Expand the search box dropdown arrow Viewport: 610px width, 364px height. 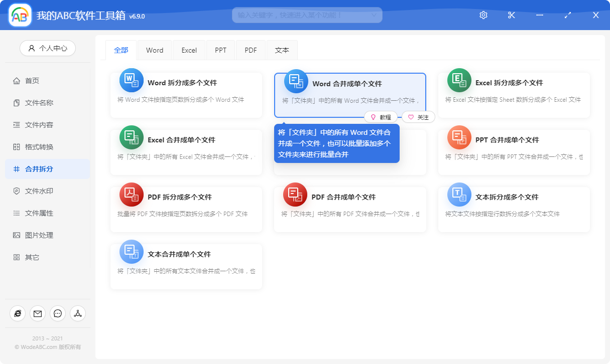click(x=374, y=15)
